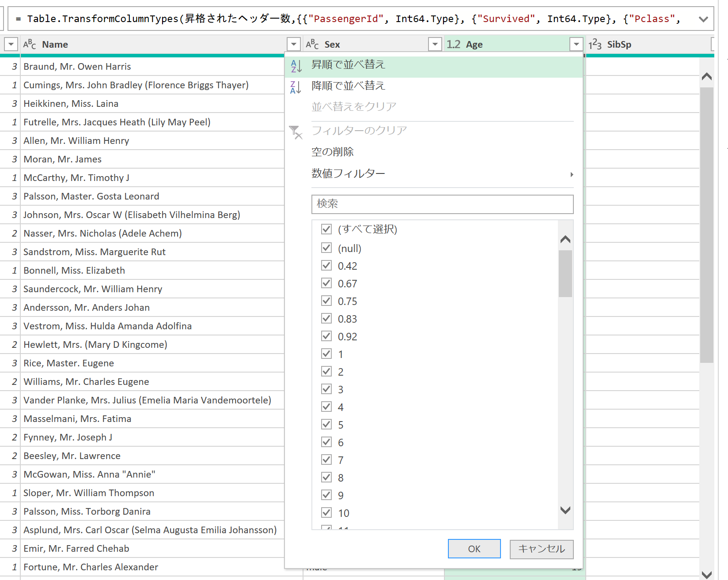728x580 pixels.
Task: Select 昇順で並べ替え in the menu
Action: click(347, 64)
